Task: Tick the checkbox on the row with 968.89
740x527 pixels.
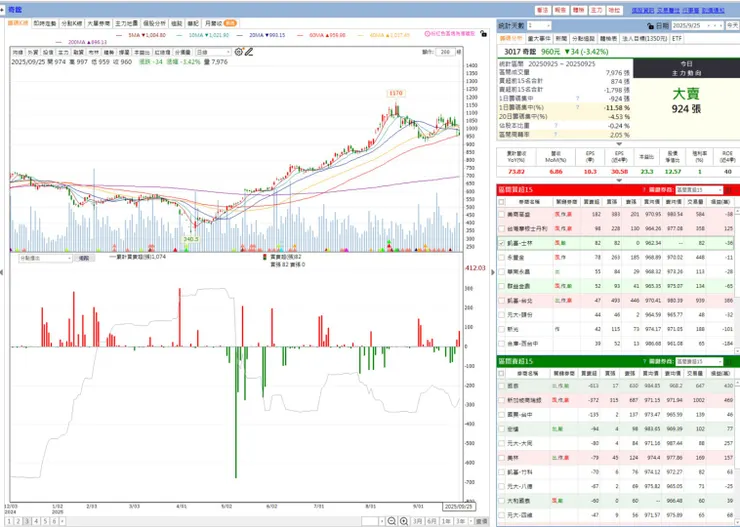Action: [x=501, y=257]
